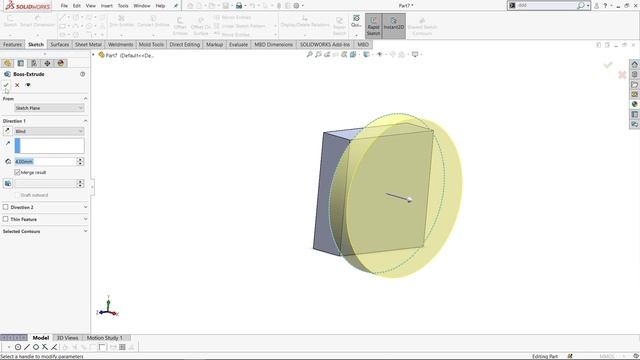Open the 3D Views bottom tab
Image resolution: width=640 pixels, height=360 pixels.
point(67,338)
